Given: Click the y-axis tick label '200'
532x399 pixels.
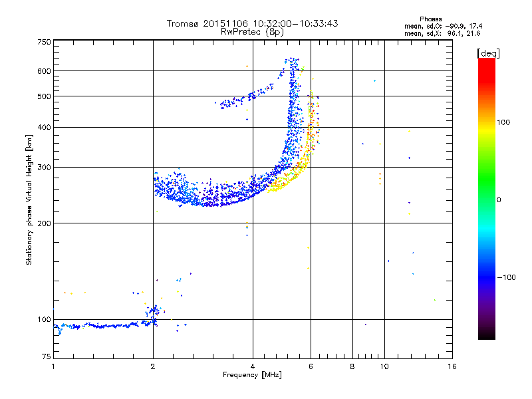Looking at the screenshot, I should click(44, 223).
